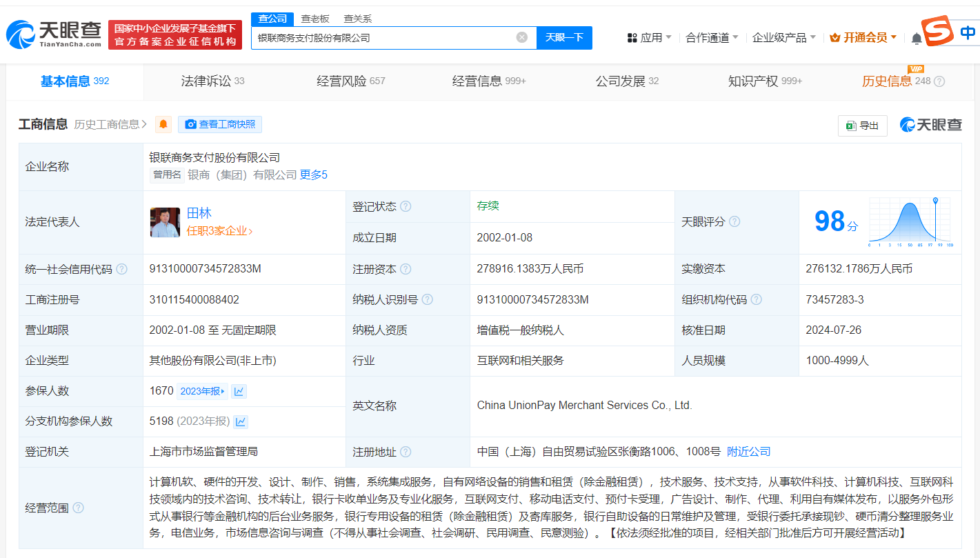Click the 天眼一下 search button

(x=565, y=38)
